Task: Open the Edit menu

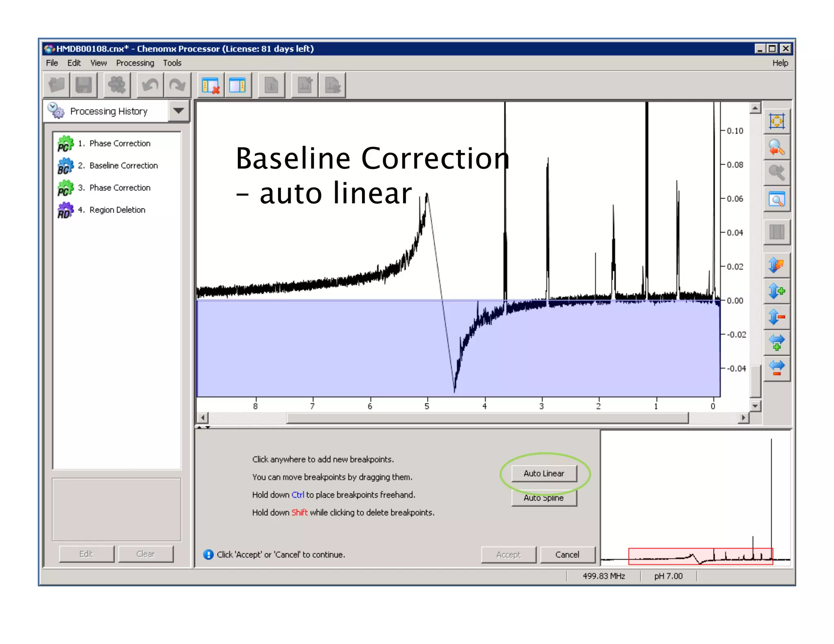Action: [74, 63]
